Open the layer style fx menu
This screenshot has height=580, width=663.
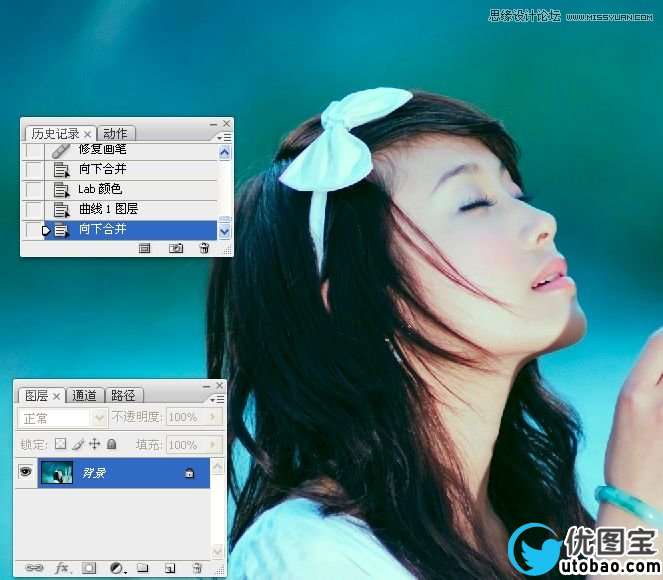(62, 568)
